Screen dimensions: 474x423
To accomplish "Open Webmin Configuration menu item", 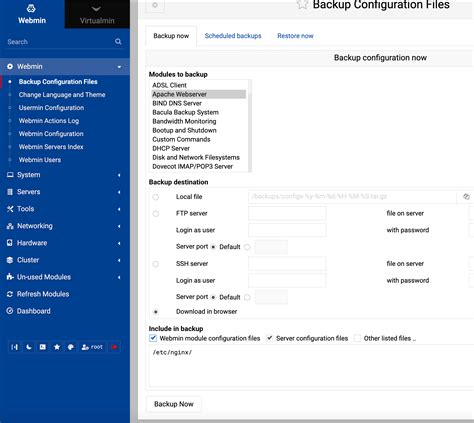I will click(51, 134).
